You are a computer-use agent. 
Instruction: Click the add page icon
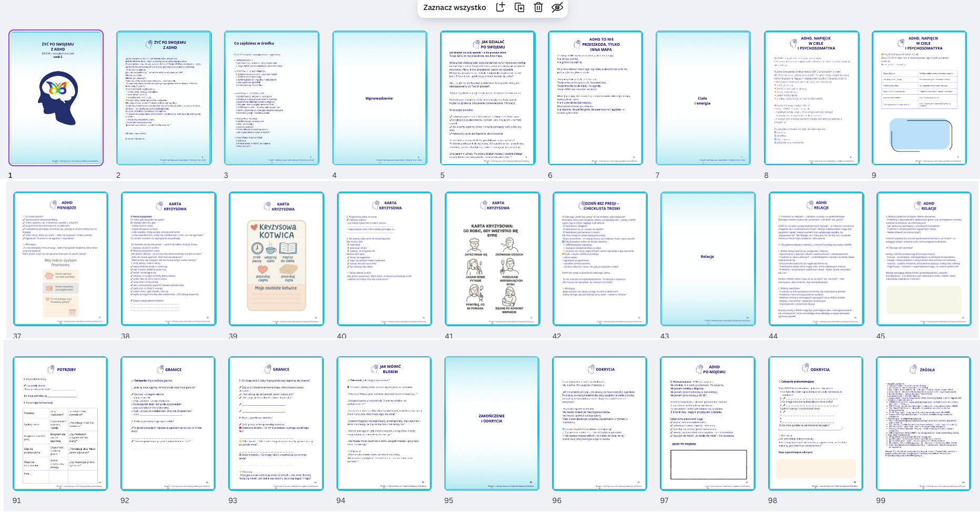501,7
